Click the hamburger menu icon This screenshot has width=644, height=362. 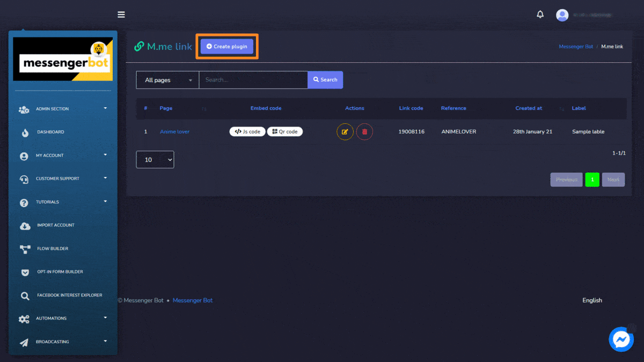[x=121, y=14]
